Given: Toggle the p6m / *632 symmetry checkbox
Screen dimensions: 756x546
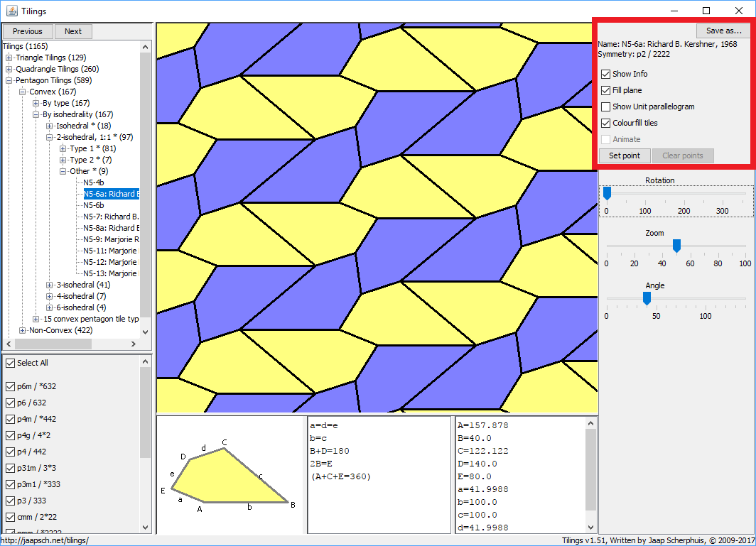Looking at the screenshot, I should coord(10,386).
